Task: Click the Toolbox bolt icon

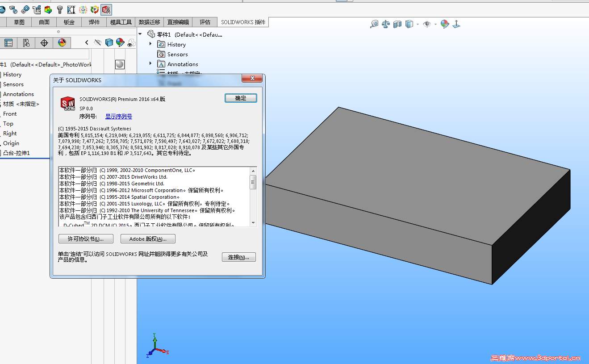Action: (60, 10)
